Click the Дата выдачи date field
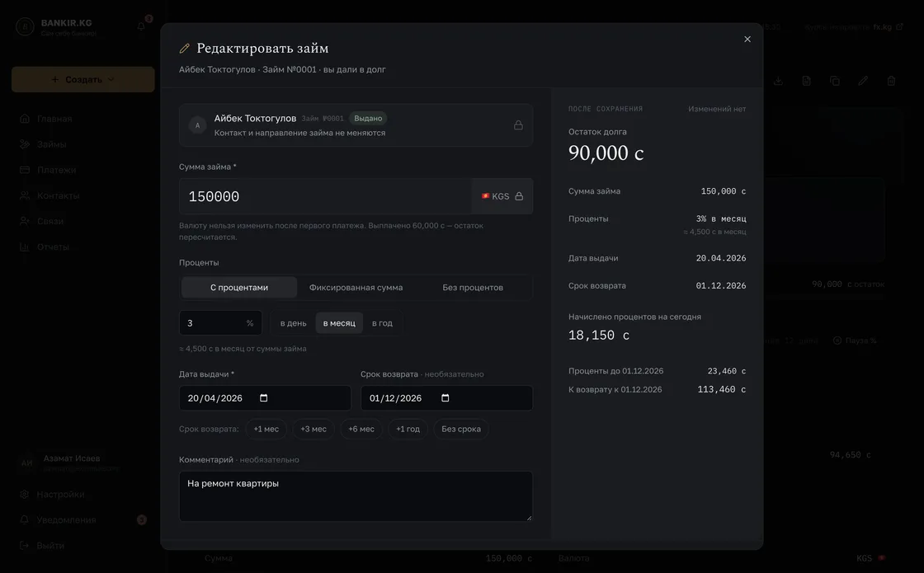Viewport: 924px width, 573px height. 265,398
